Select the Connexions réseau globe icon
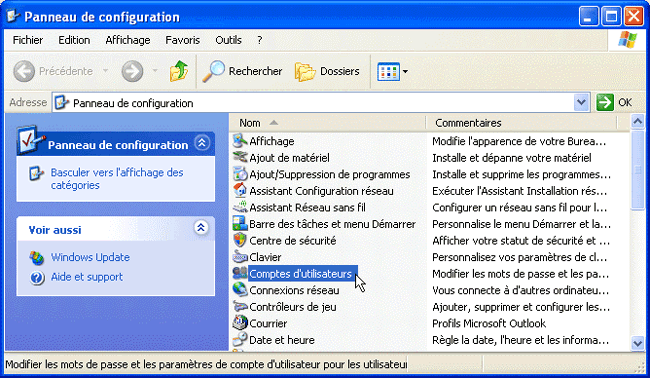 click(240, 290)
